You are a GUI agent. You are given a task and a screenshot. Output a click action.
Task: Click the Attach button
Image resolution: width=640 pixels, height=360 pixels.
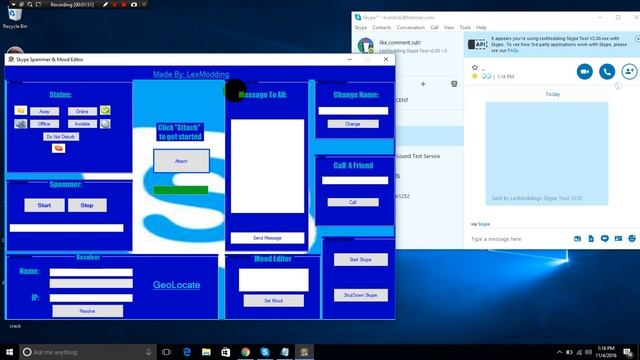click(181, 161)
